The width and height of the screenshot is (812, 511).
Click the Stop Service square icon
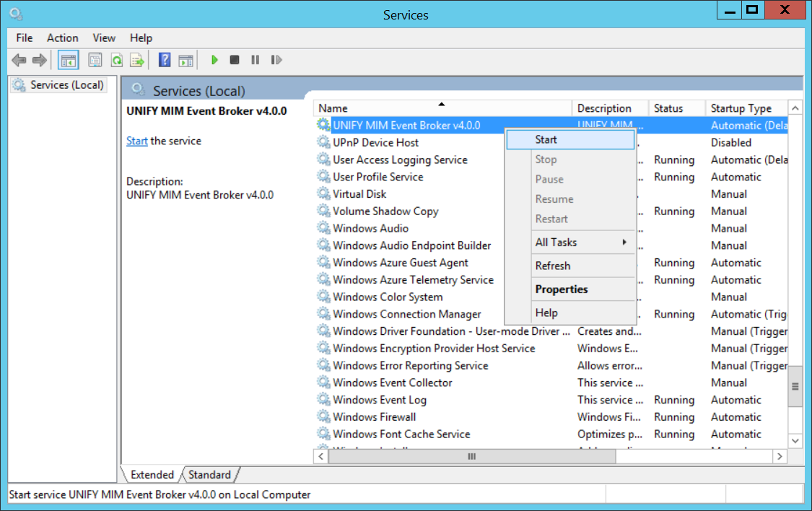click(235, 60)
